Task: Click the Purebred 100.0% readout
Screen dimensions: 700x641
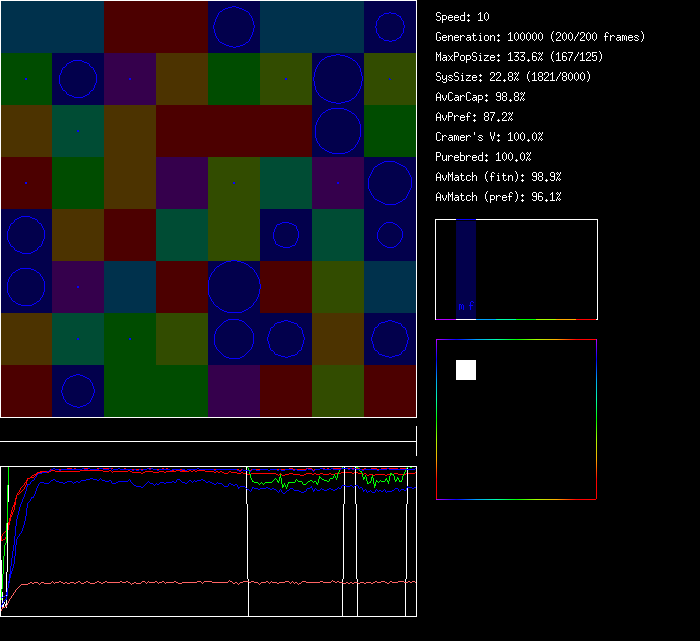Action: pyautogui.click(x=483, y=157)
